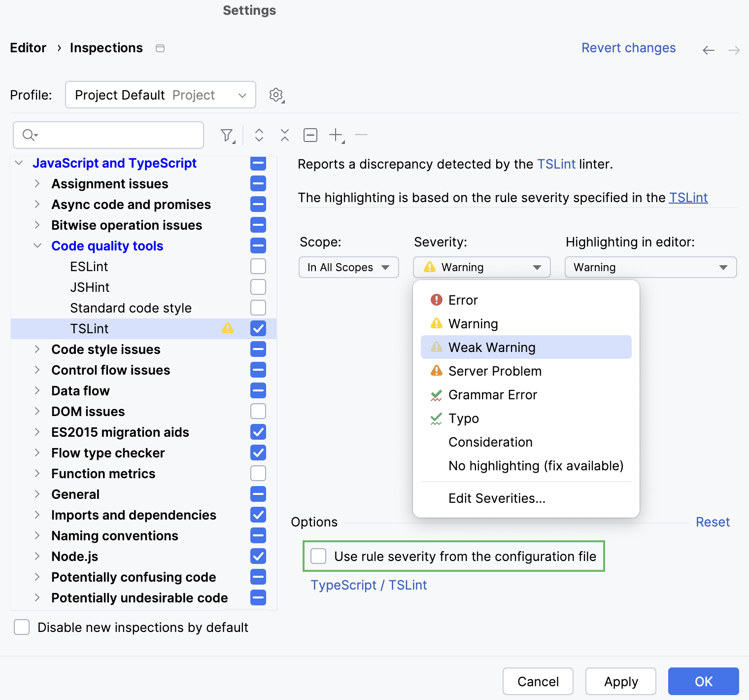Navigate back with the left arrow icon
Viewport: 749px width, 700px height.
pos(709,49)
